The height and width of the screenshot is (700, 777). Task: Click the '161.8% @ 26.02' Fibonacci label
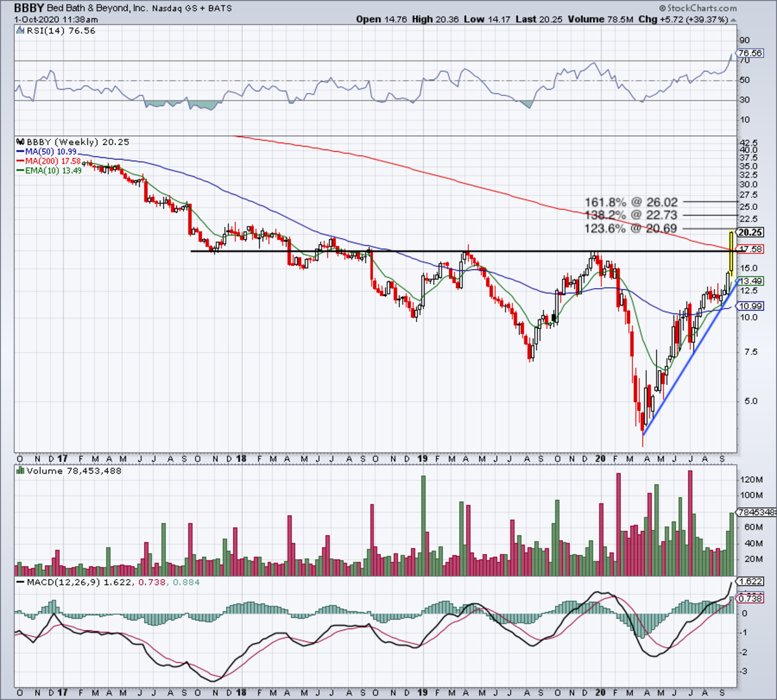[x=631, y=202]
